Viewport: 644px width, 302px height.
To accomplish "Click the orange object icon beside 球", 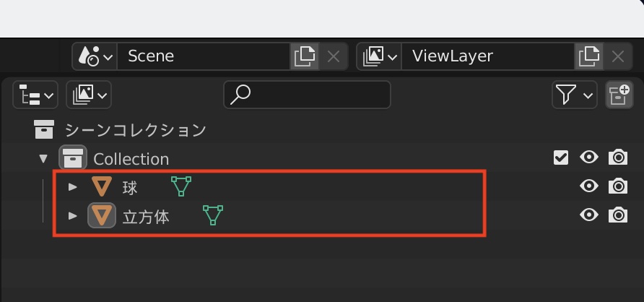I will click(102, 187).
